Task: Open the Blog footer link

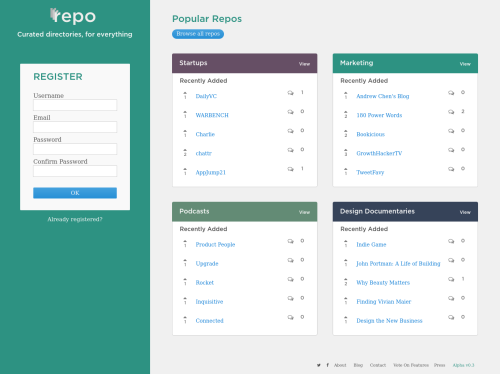Action: coord(358,365)
